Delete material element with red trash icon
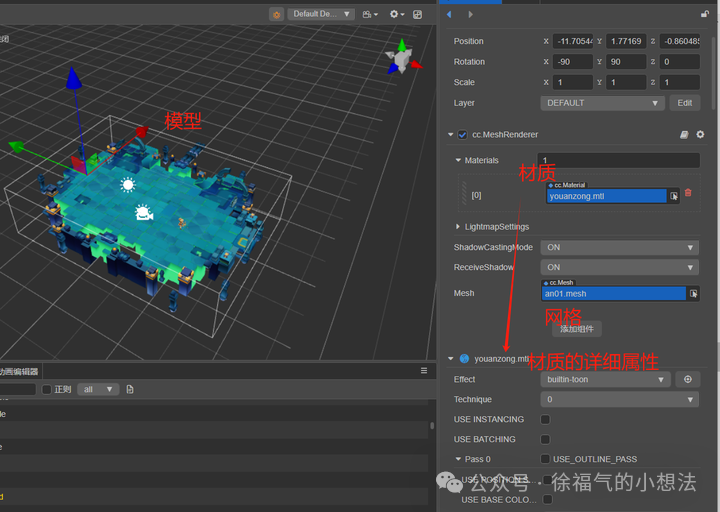 click(688, 193)
